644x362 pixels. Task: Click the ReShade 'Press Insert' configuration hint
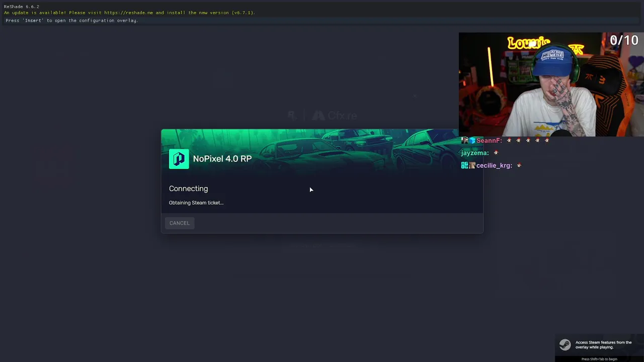coord(71,21)
